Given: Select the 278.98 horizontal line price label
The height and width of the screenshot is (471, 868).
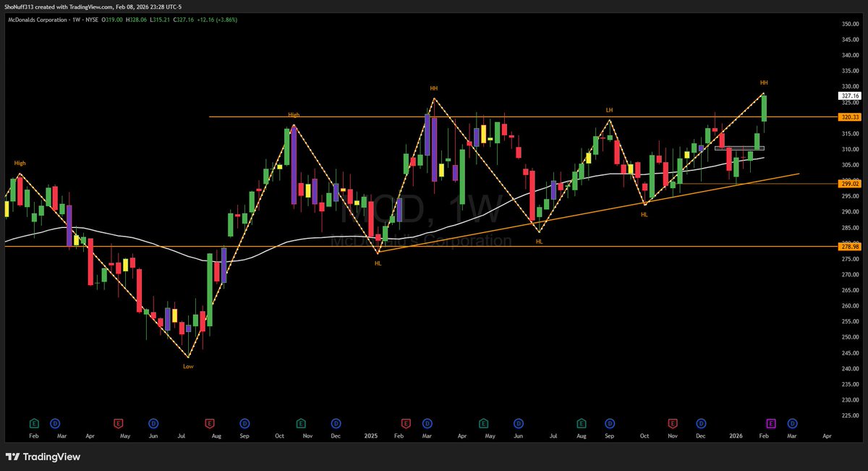Looking at the screenshot, I should point(849,247).
